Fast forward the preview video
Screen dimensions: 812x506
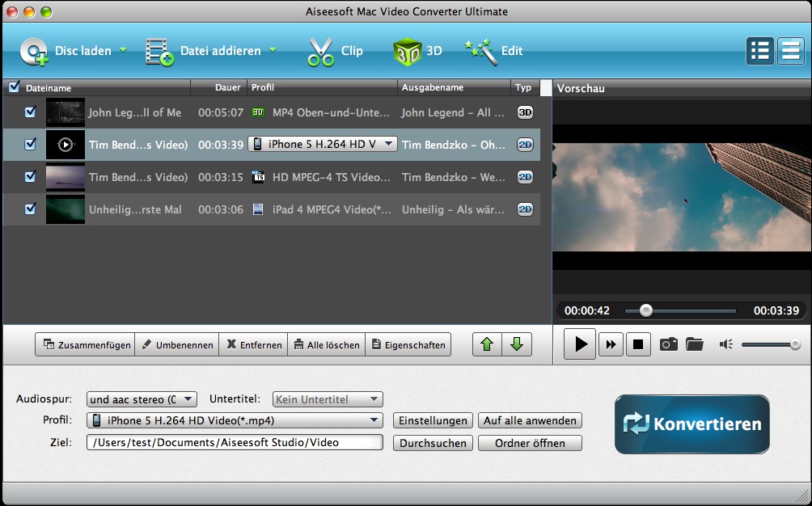click(611, 344)
